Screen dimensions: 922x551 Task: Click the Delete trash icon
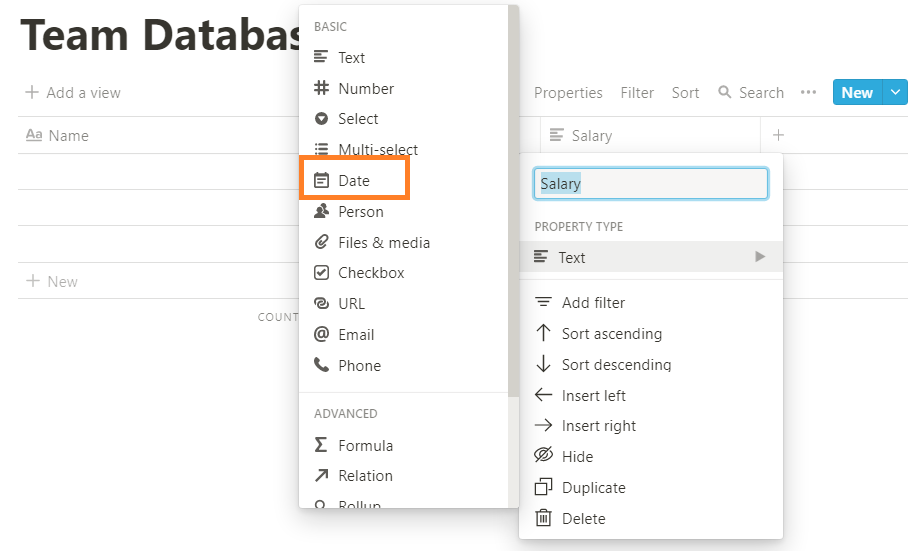click(x=543, y=517)
